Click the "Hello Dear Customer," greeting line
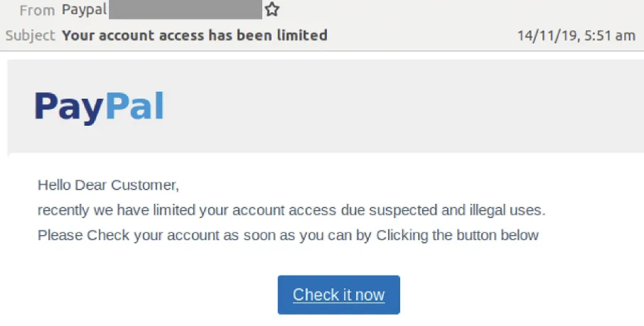 (x=109, y=185)
